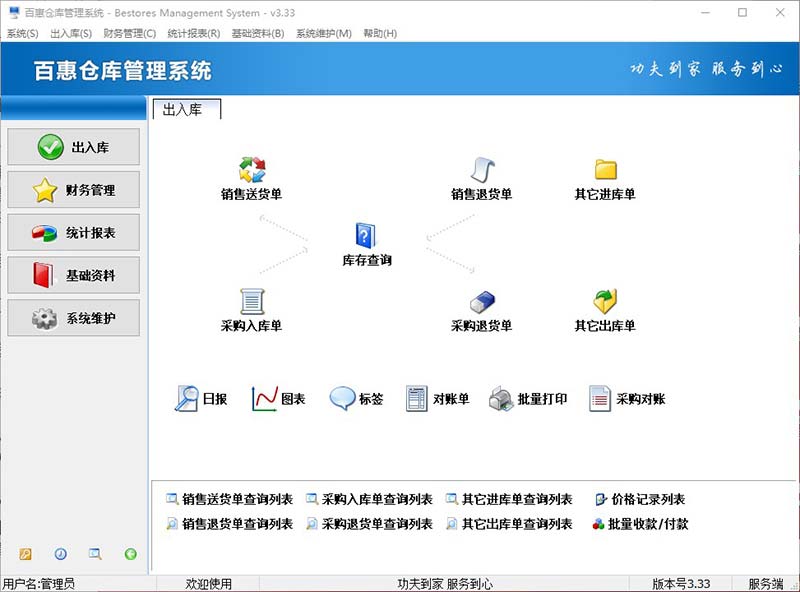The image size is (800, 592).
Task: Click the yellow star icon for 财务管理
Action: 45,190
